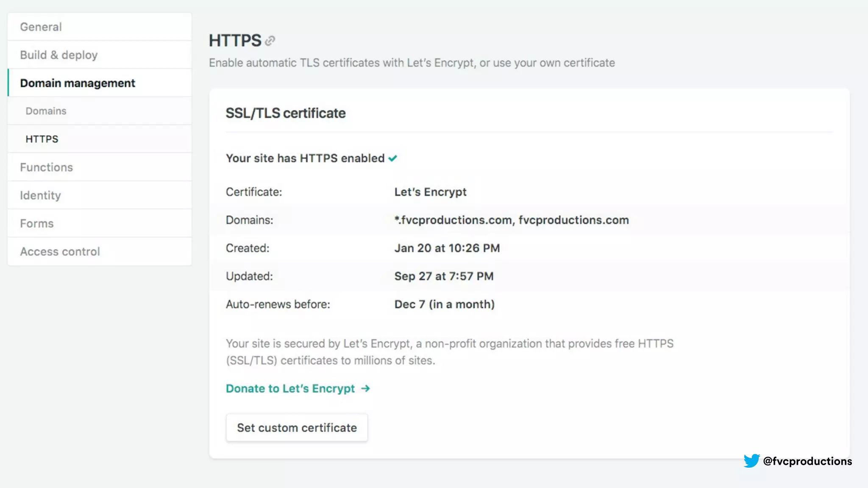Click the Twitter bird icon
The height and width of the screenshot is (488, 868).
(x=751, y=461)
